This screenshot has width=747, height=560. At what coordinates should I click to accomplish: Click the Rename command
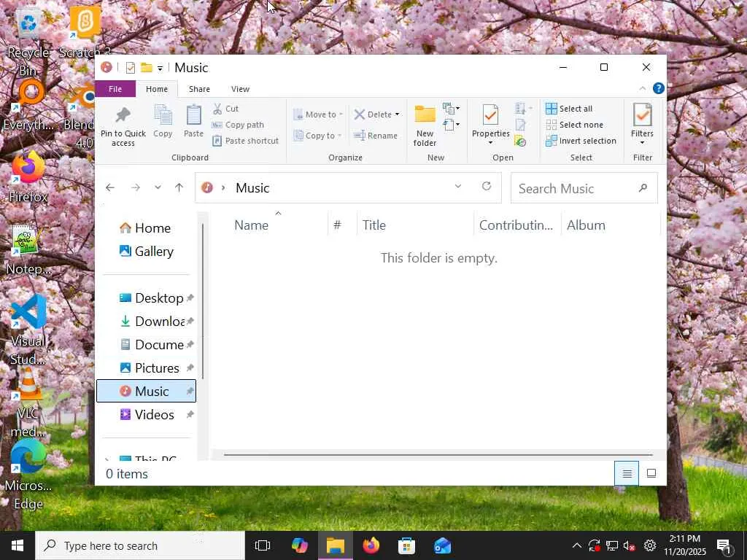[x=376, y=136]
